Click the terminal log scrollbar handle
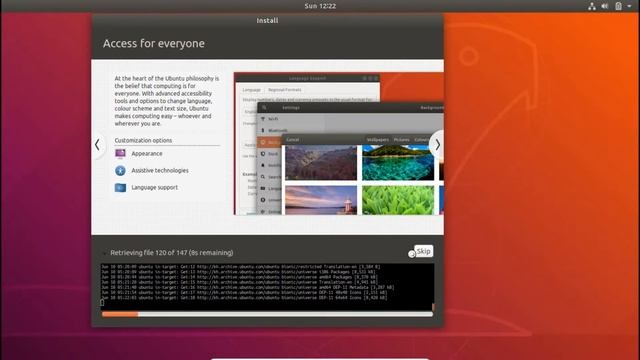 tap(433, 307)
